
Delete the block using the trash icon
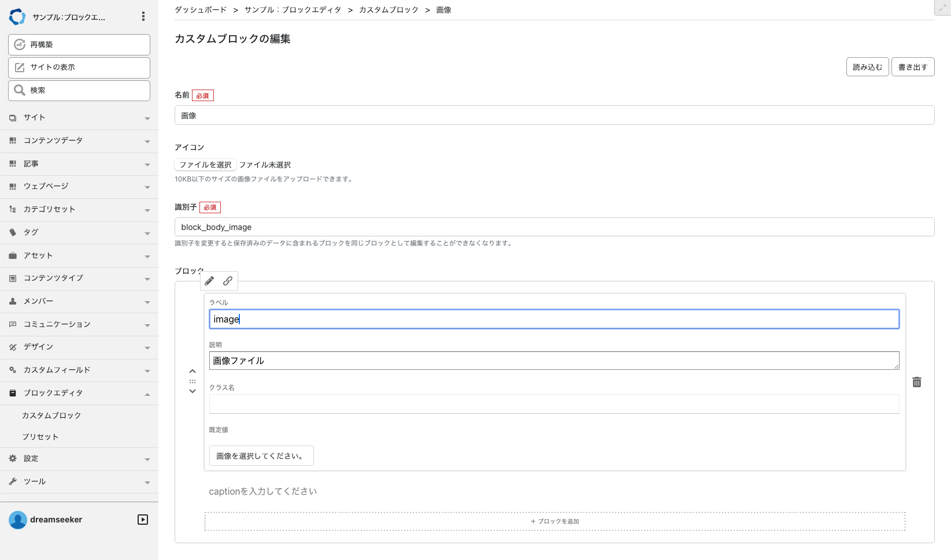[917, 382]
